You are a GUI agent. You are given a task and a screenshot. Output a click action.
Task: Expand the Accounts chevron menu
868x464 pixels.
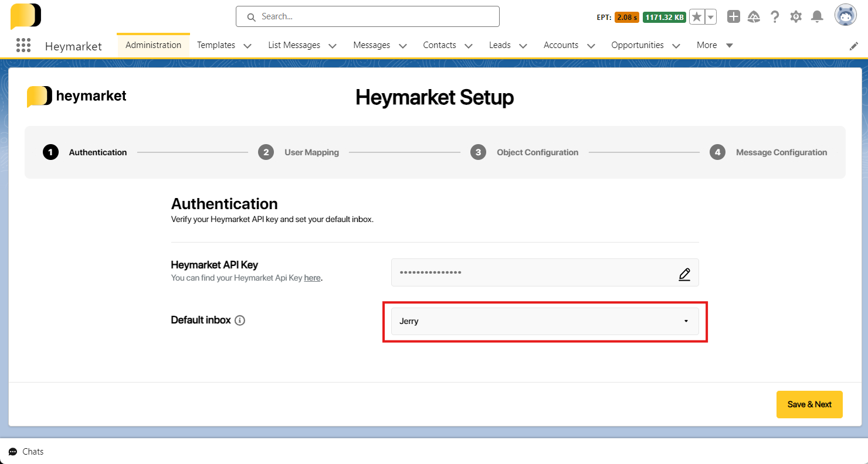point(591,46)
